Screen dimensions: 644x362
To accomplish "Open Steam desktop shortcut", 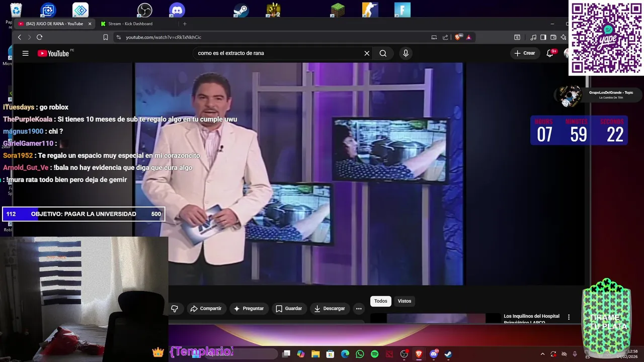I will pyautogui.click(x=241, y=10).
